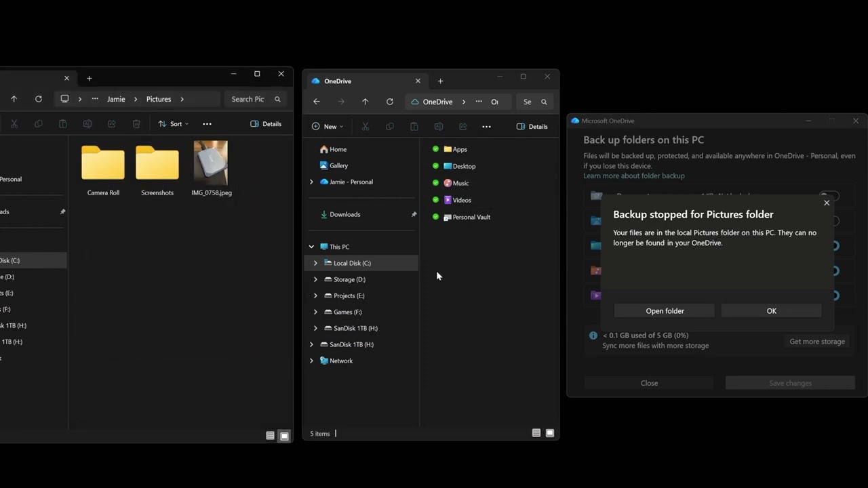Viewport: 868px width, 488px height.
Task: Expand Local Disk (C:) tree node
Action: [x=315, y=263]
